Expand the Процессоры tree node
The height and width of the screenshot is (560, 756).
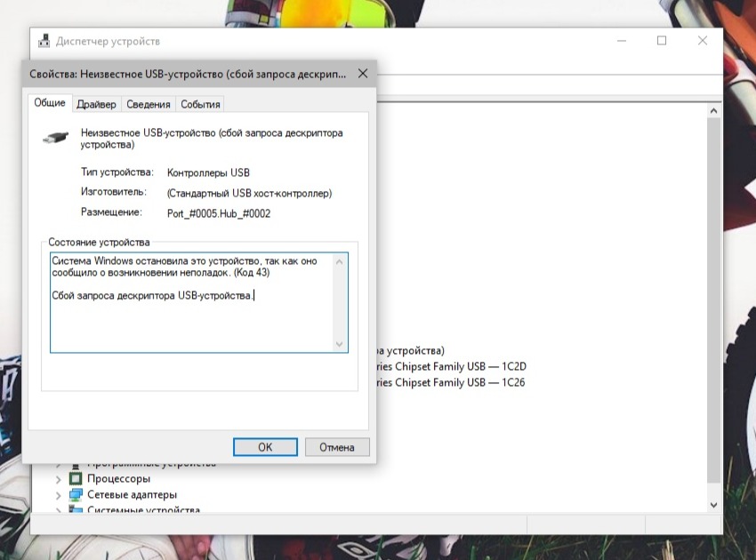[59, 479]
